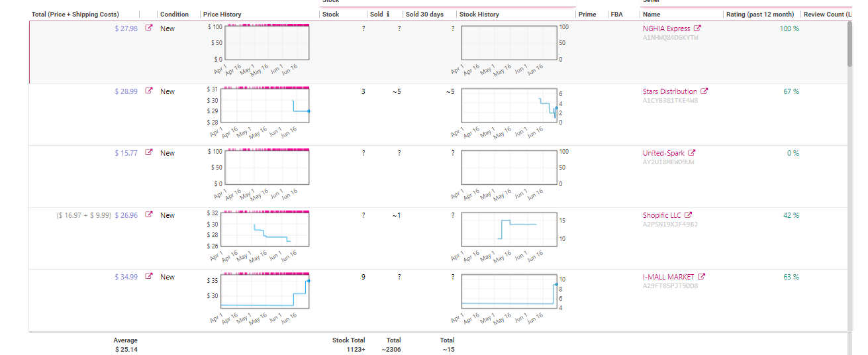This screenshot has height=355, width=868.
Task: Click the 63 % rating value
Action: (x=791, y=277)
